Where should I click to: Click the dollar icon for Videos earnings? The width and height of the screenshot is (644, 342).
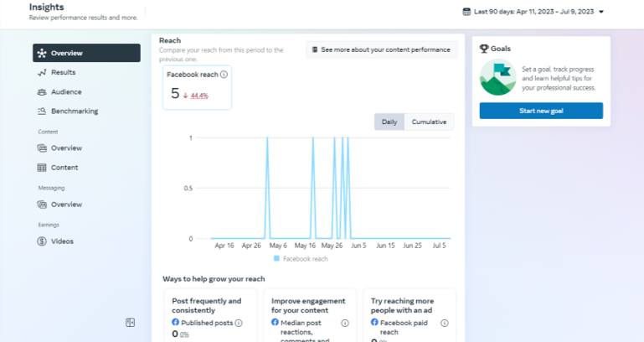coord(42,241)
